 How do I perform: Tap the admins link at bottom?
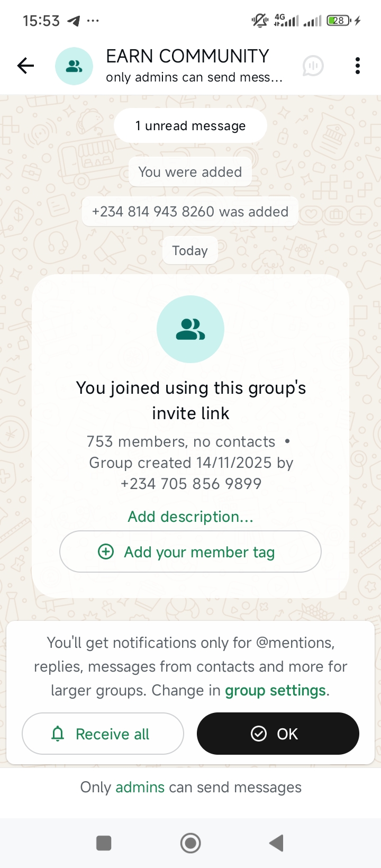[140, 787]
